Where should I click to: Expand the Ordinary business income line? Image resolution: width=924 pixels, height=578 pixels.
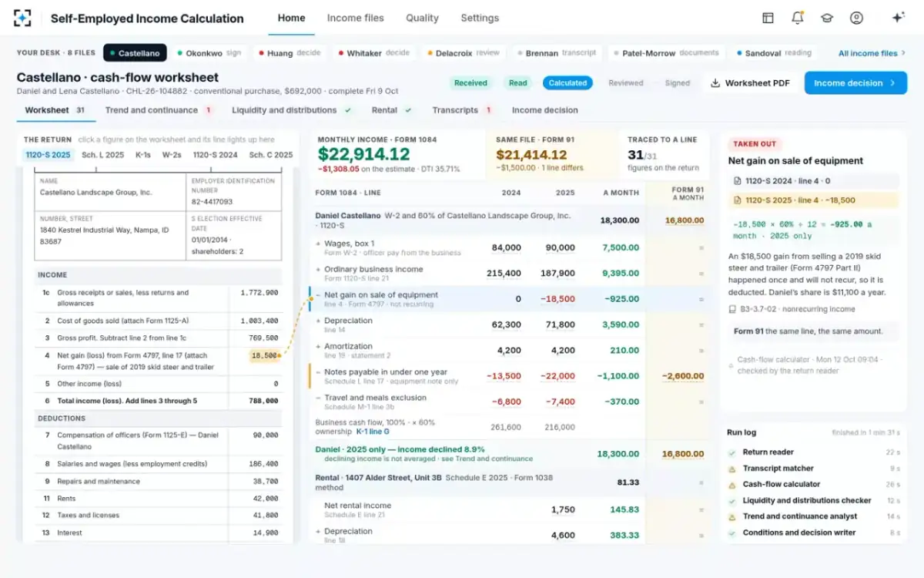click(319, 269)
